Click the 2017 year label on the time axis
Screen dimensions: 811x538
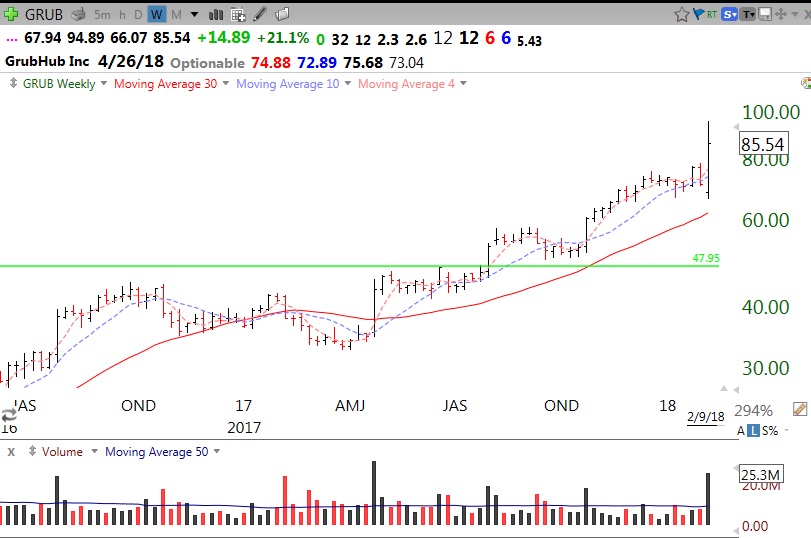point(244,428)
